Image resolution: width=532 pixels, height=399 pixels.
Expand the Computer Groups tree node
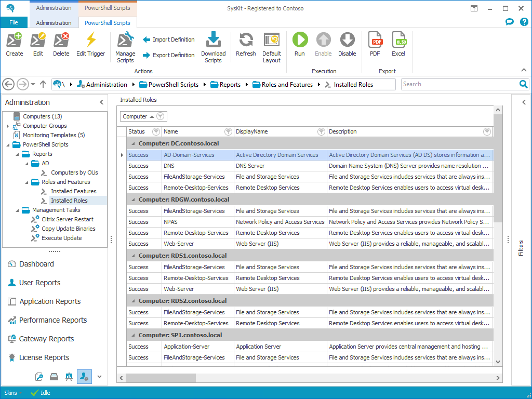(x=8, y=126)
